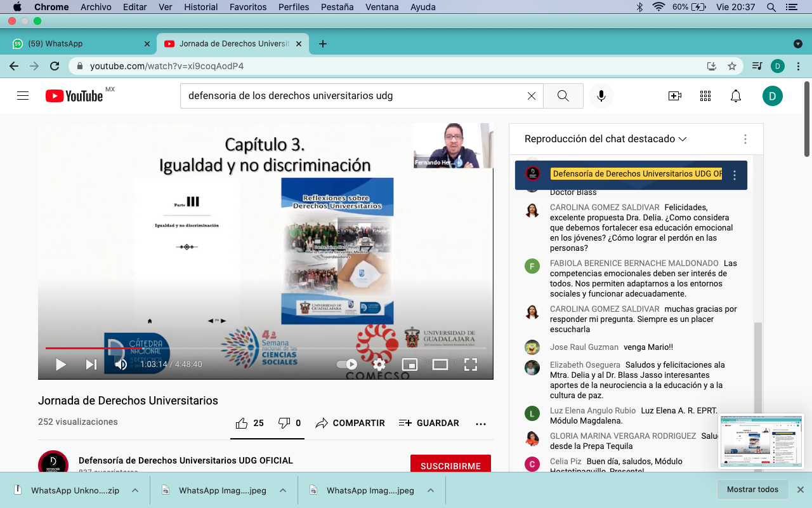Select the Jornada de Derechos Universitarios tab
The width and height of the screenshot is (812, 508).
(232, 44)
